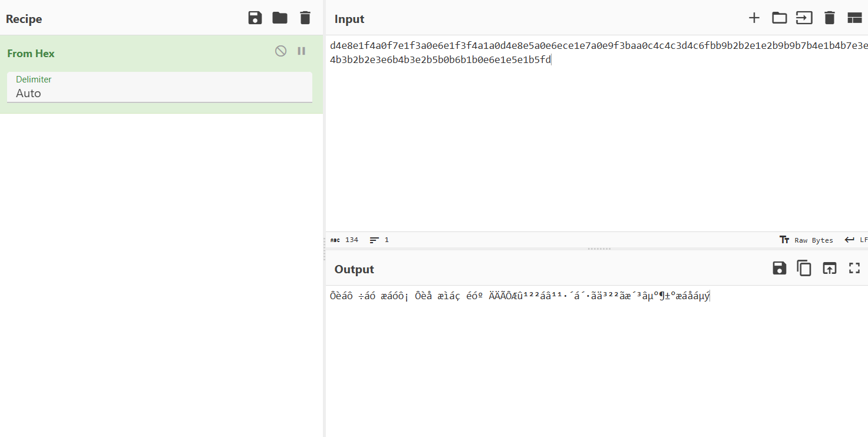868x437 pixels.
Task: Copy raw output to clipboard
Action: 804,269
